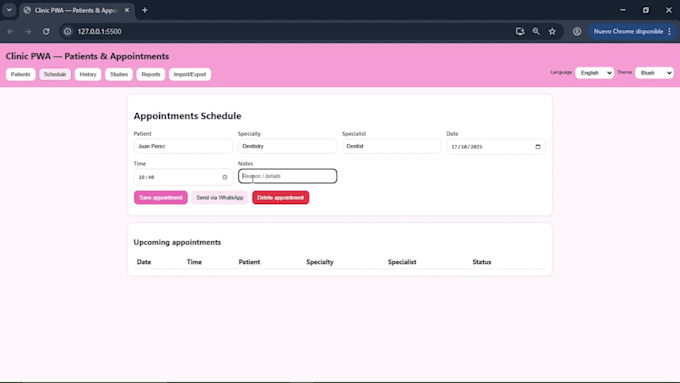Minimize the Chrome window
The image size is (680, 383).
click(623, 10)
